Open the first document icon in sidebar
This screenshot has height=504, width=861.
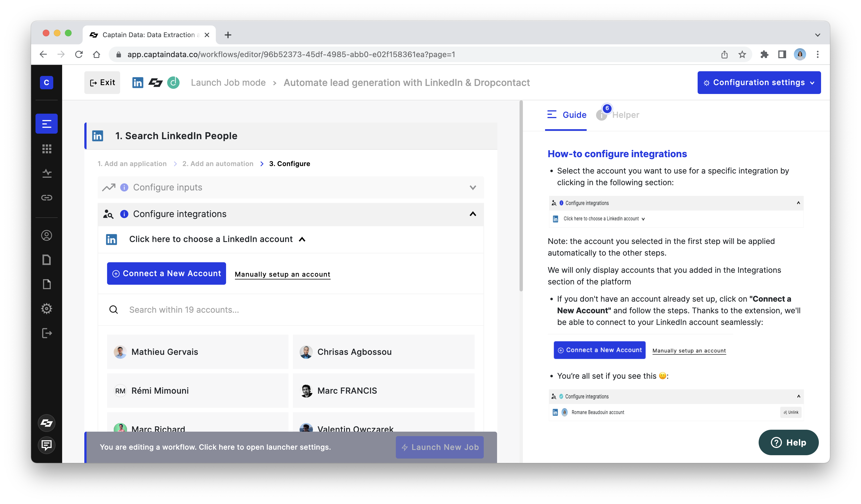point(47,259)
